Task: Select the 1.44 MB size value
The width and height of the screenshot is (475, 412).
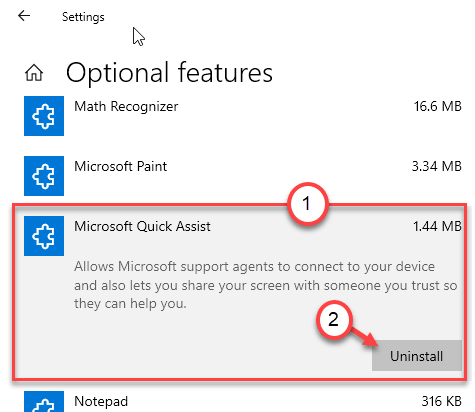Action: (x=437, y=226)
